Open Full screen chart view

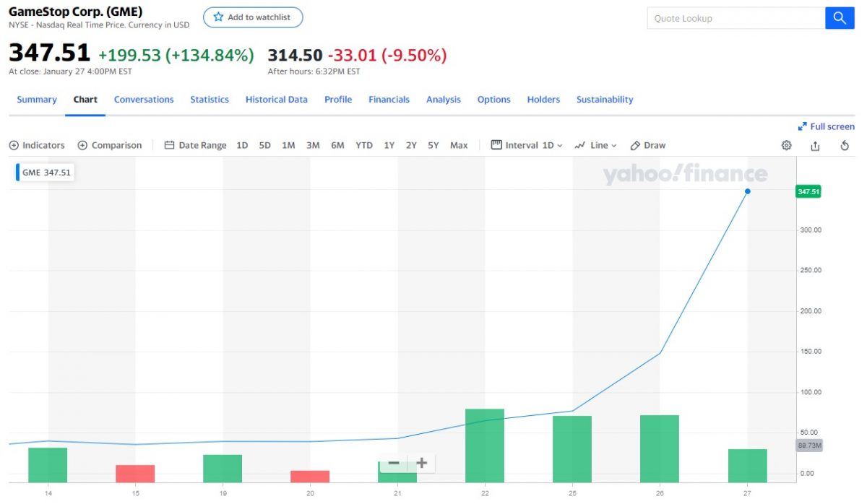pyautogui.click(x=826, y=126)
